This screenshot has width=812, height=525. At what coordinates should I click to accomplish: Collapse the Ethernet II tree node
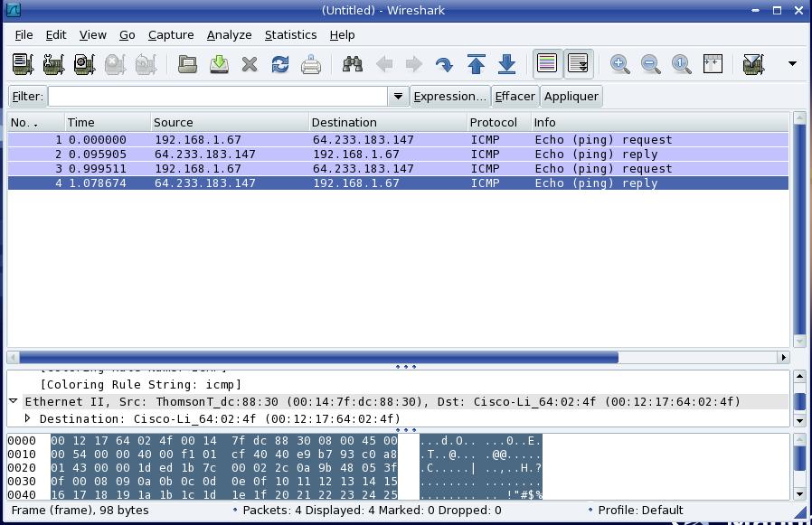point(14,401)
